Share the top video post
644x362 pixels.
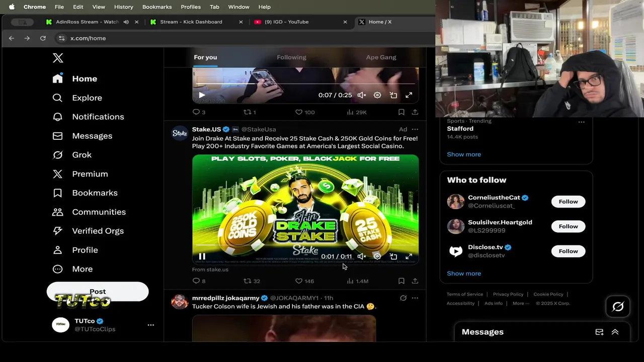(415, 112)
